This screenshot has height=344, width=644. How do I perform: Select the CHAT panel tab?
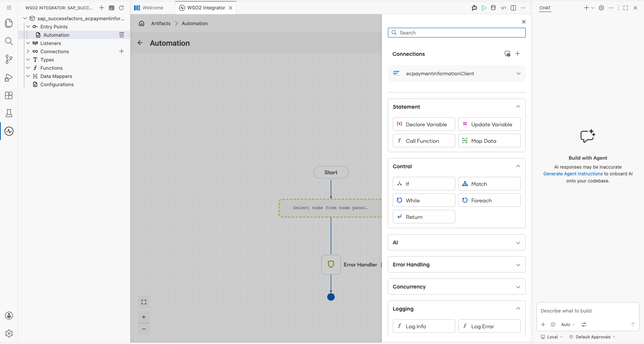click(545, 8)
